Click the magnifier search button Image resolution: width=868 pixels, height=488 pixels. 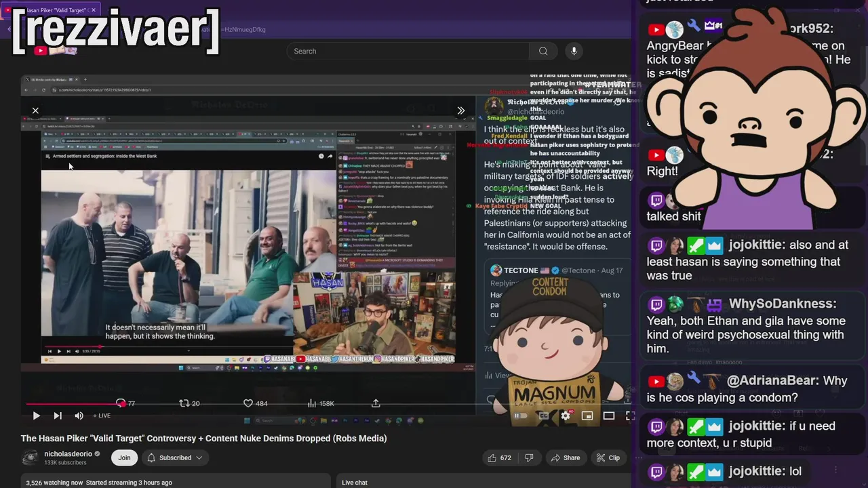[543, 51]
